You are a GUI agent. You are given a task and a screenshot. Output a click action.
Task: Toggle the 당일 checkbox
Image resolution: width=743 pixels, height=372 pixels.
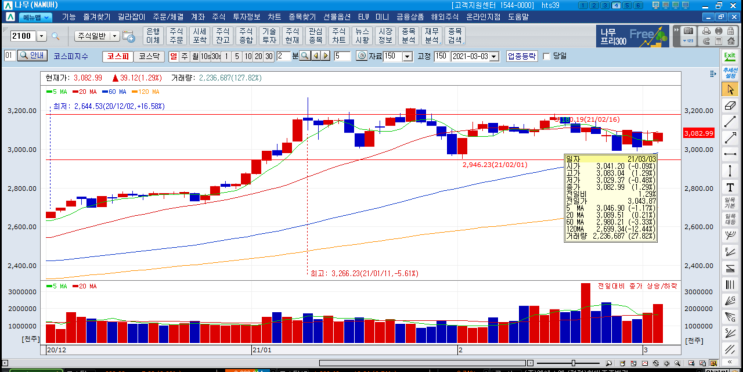coord(546,56)
